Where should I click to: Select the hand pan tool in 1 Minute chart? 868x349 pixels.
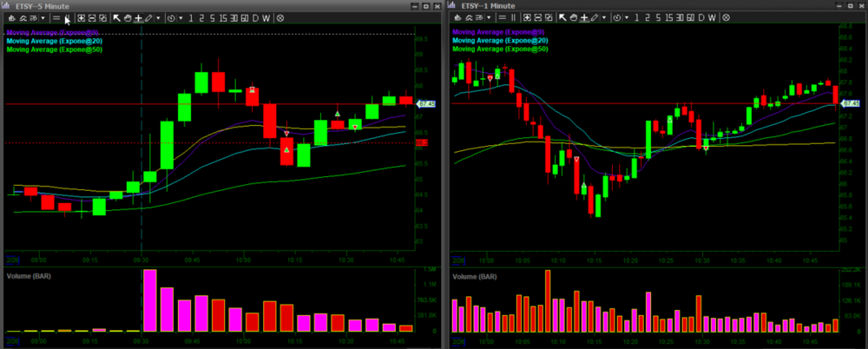click(x=575, y=17)
